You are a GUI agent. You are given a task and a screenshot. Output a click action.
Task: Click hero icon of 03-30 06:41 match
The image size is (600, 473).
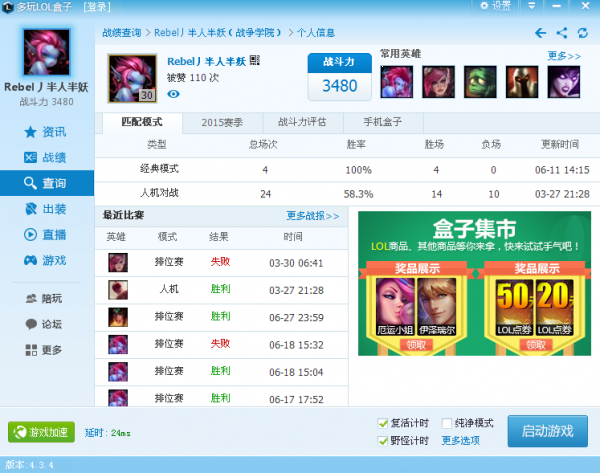118,263
